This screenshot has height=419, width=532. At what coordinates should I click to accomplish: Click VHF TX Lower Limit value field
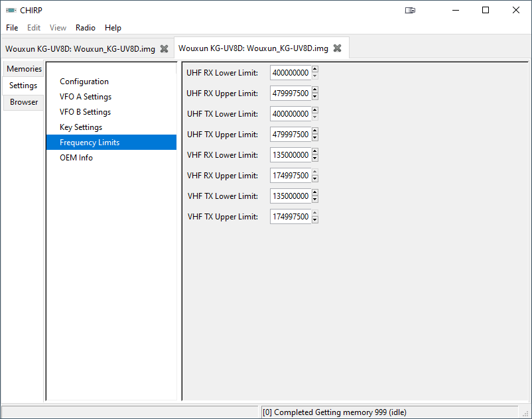tap(291, 196)
